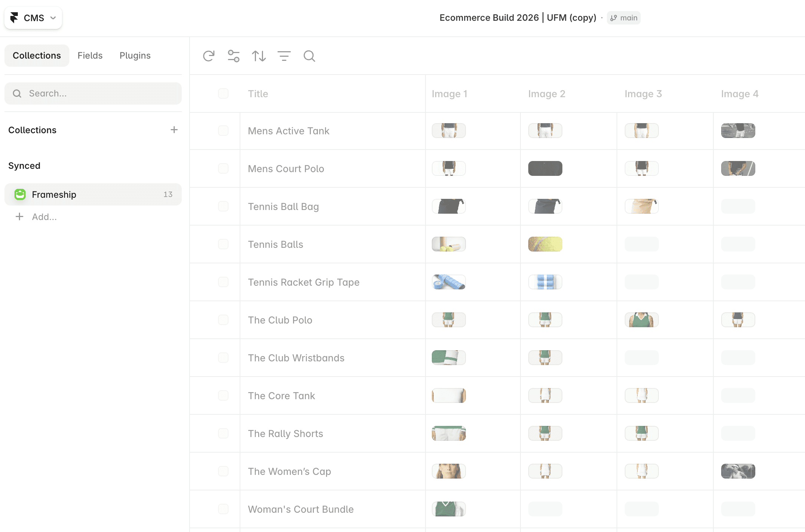Check the The Club Polo row checkbox
The height and width of the screenshot is (532, 805).
(x=223, y=320)
